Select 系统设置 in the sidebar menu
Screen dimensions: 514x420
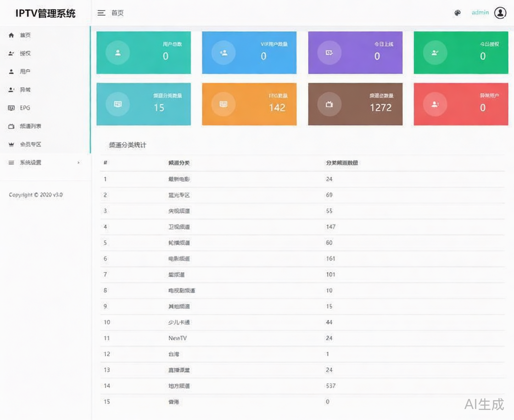point(29,162)
